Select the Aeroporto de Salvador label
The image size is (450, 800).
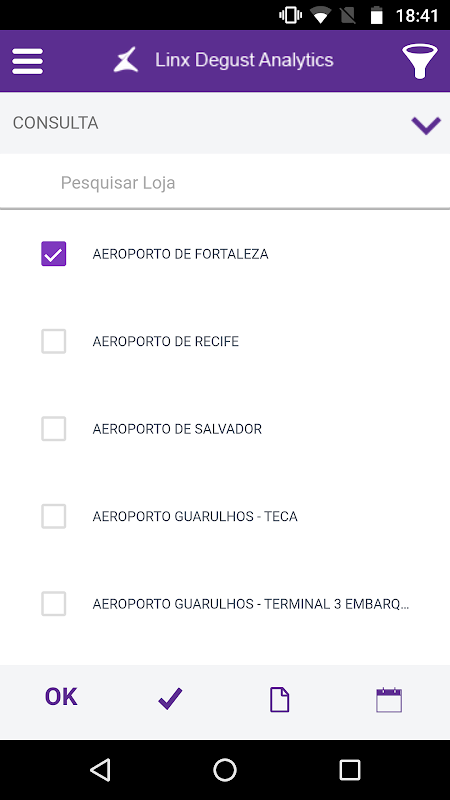pos(177,429)
